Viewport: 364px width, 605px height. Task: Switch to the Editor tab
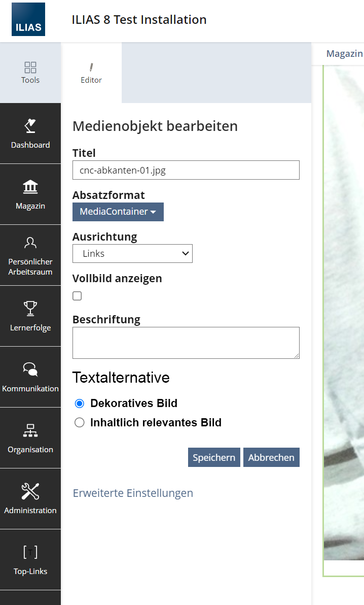point(91,72)
